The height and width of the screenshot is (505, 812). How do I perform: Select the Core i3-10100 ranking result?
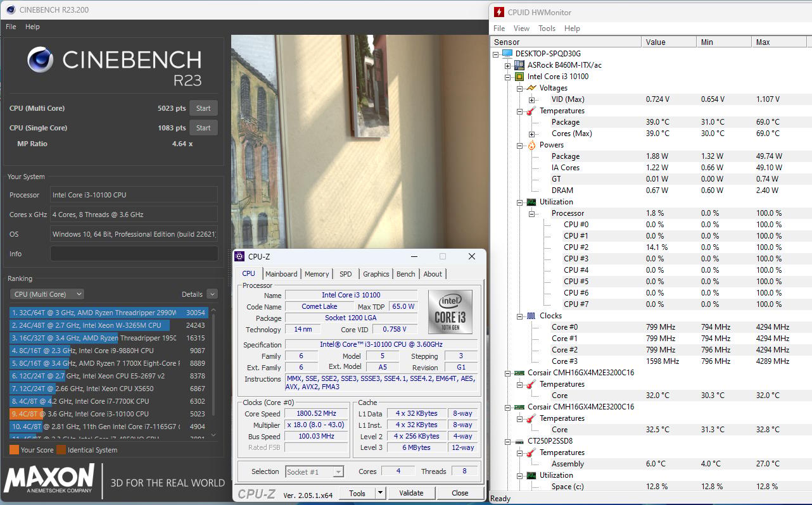point(109,414)
